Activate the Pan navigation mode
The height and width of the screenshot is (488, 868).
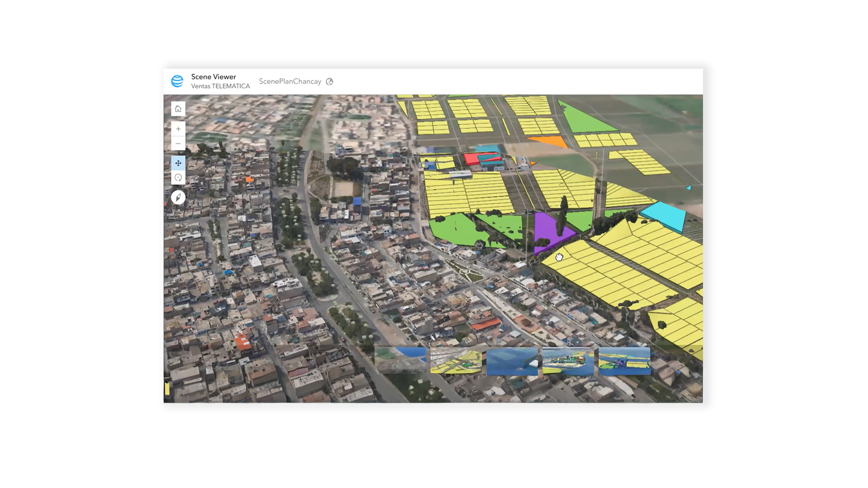coord(178,163)
